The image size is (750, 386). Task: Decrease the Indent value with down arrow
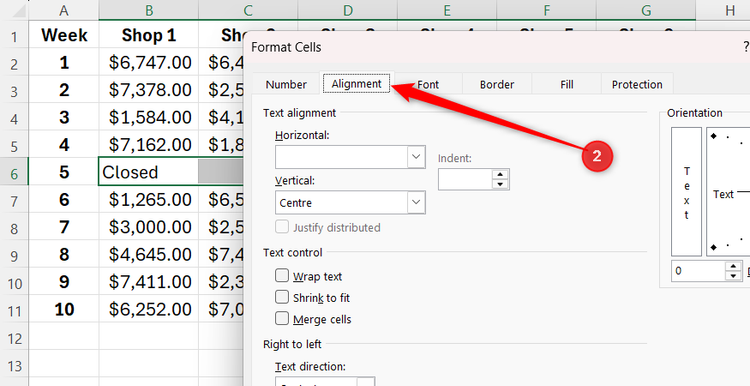(500, 184)
